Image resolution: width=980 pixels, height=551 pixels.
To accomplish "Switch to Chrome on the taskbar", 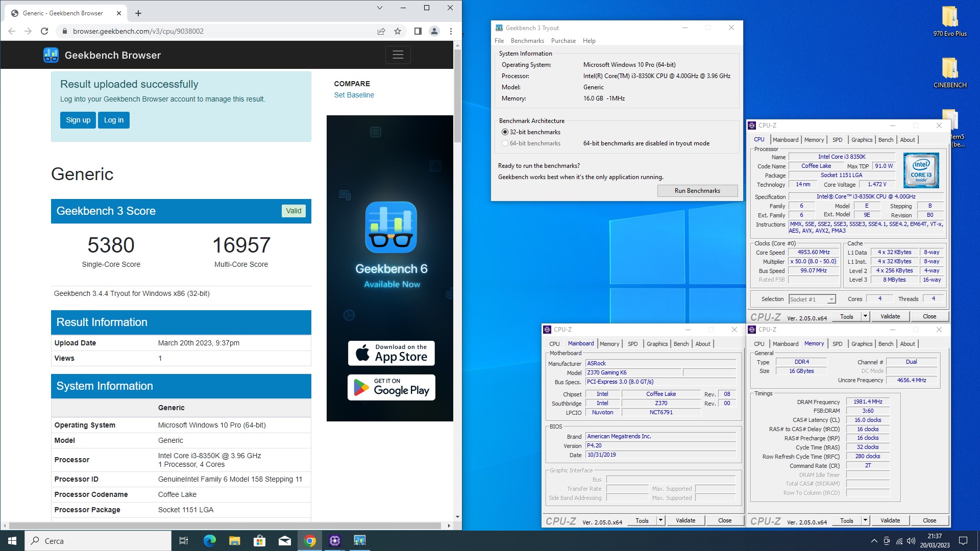I will click(x=310, y=541).
